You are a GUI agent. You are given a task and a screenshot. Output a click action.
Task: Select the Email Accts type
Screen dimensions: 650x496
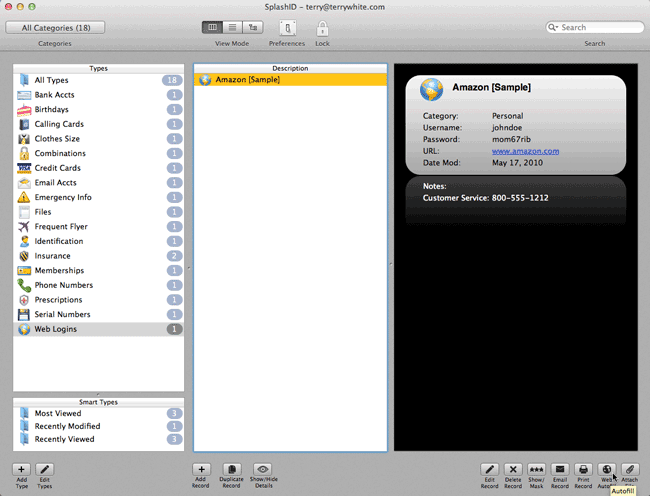[x=99, y=183]
